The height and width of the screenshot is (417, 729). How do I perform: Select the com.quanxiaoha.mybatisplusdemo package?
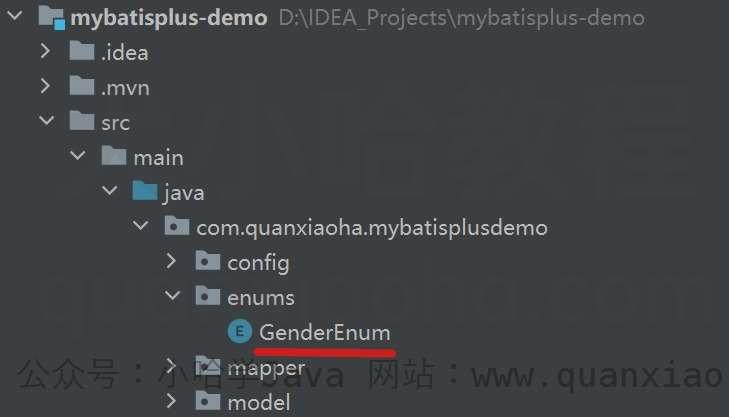point(371,228)
